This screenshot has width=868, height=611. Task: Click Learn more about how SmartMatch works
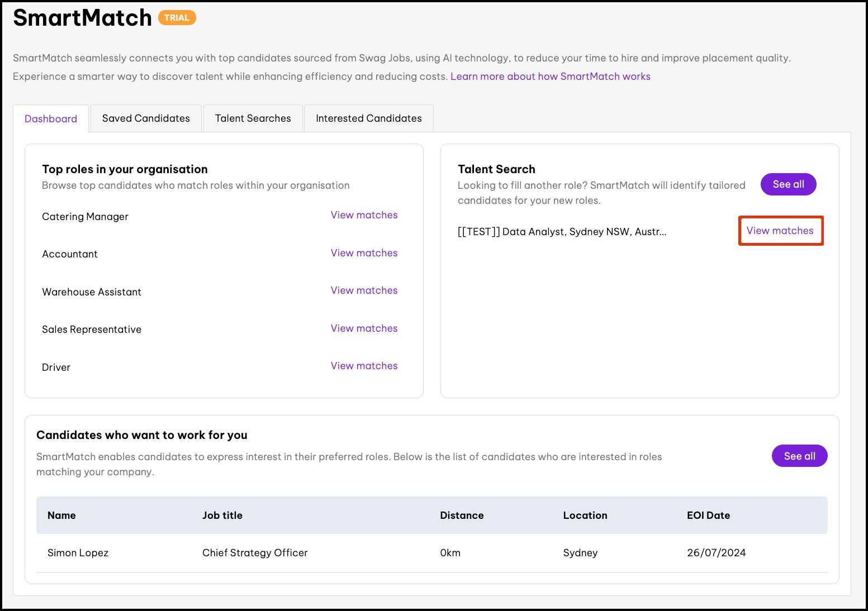pos(550,77)
